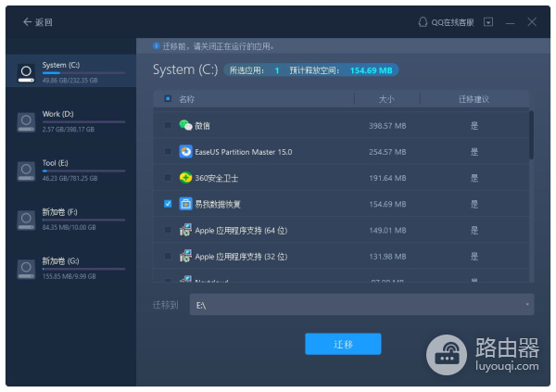Click the 49.86 GB/232.35 GB capacity text
556x392 pixels.
click(69, 81)
